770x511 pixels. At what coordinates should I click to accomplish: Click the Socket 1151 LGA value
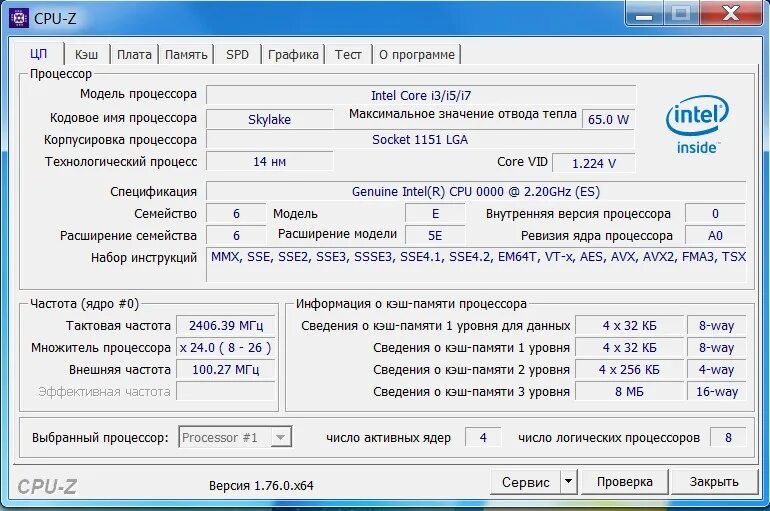coord(420,139)
